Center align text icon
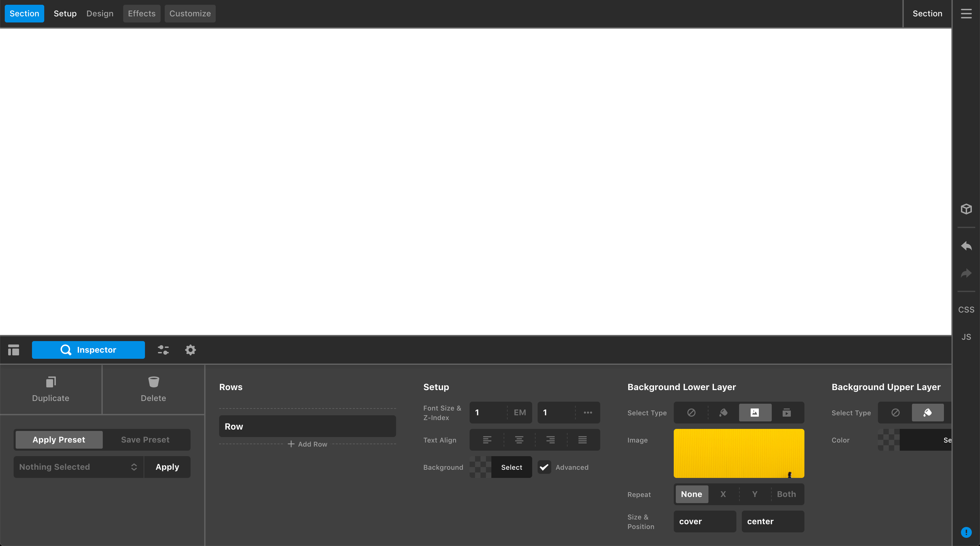The image size is (980, 546). point(519,440)
